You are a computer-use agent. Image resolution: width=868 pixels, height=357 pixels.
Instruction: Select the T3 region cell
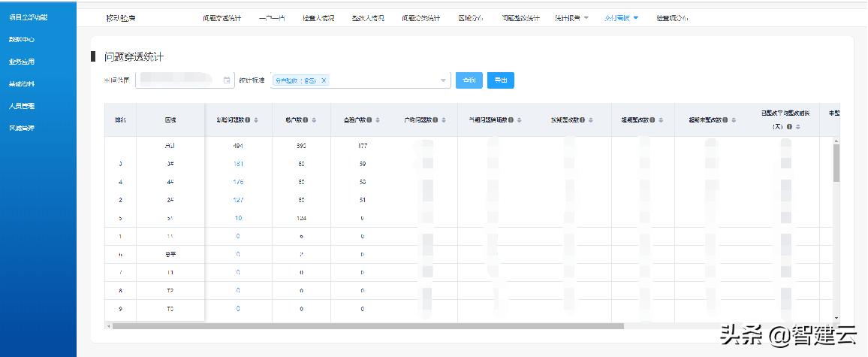point(170,309)
